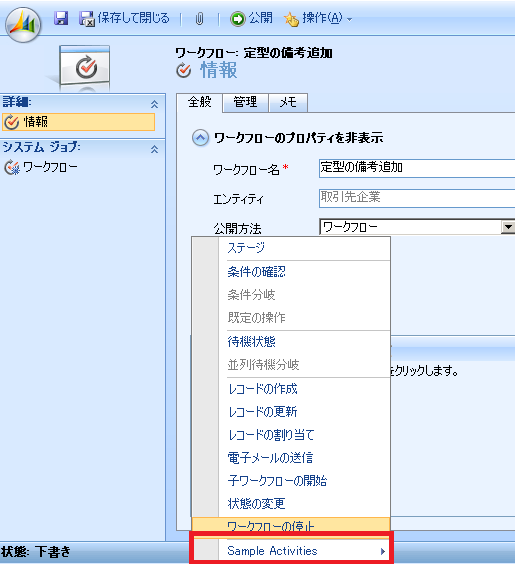Collapse the システム ジョブ section chevron
The image size is (515, 564).
tap(154, 149)
